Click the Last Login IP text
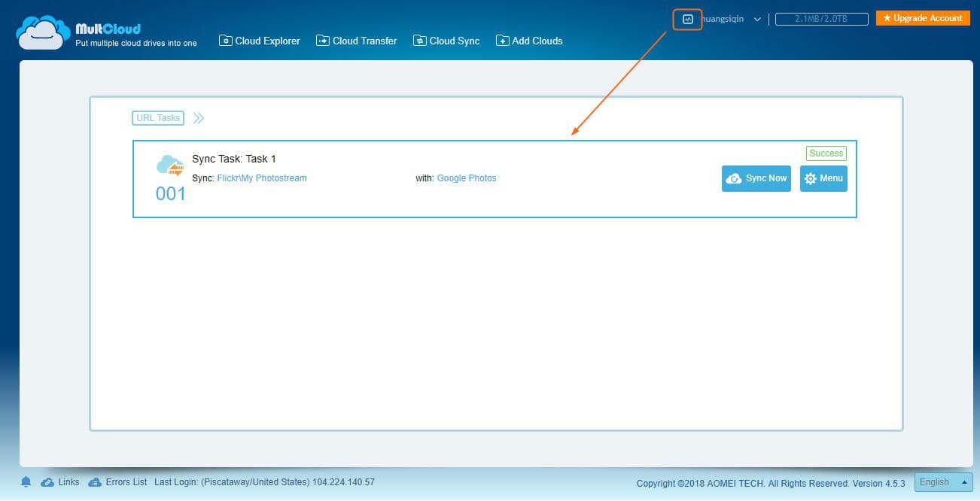 coord(264,482)
